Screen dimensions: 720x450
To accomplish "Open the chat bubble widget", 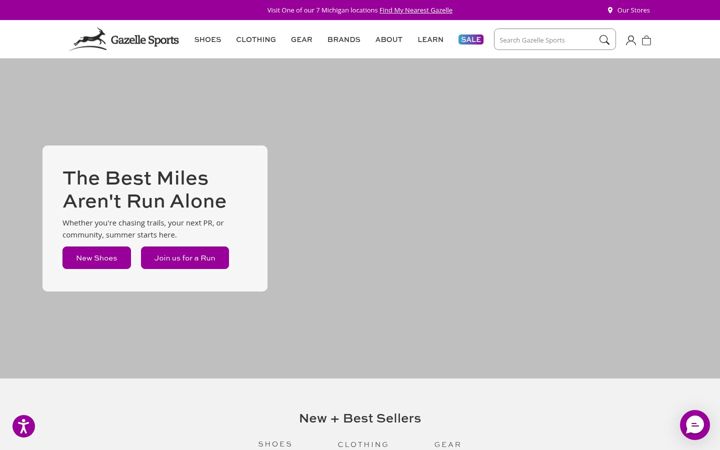I will (695, 425).
